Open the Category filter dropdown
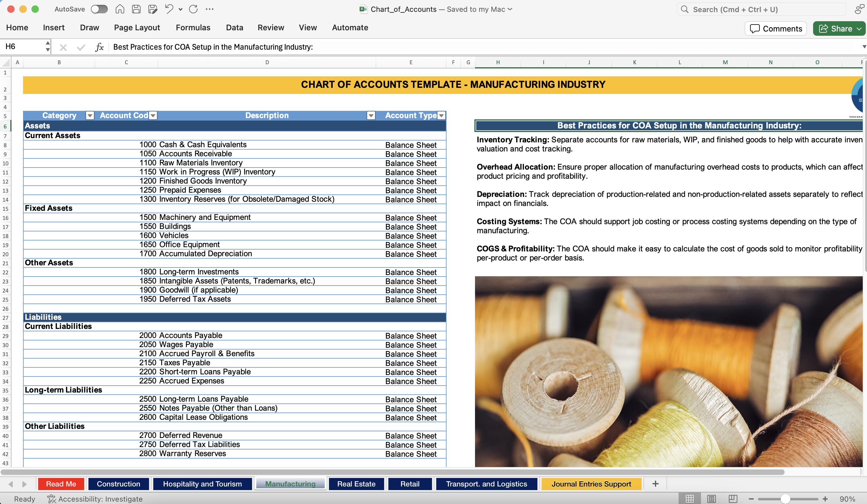867x504 pixels. click(x=90, y=116)
